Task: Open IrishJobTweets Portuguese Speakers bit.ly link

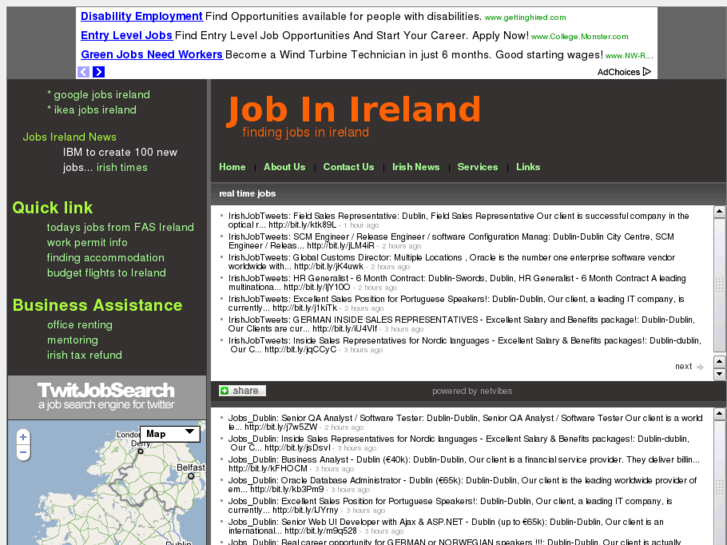Action: 305,308
